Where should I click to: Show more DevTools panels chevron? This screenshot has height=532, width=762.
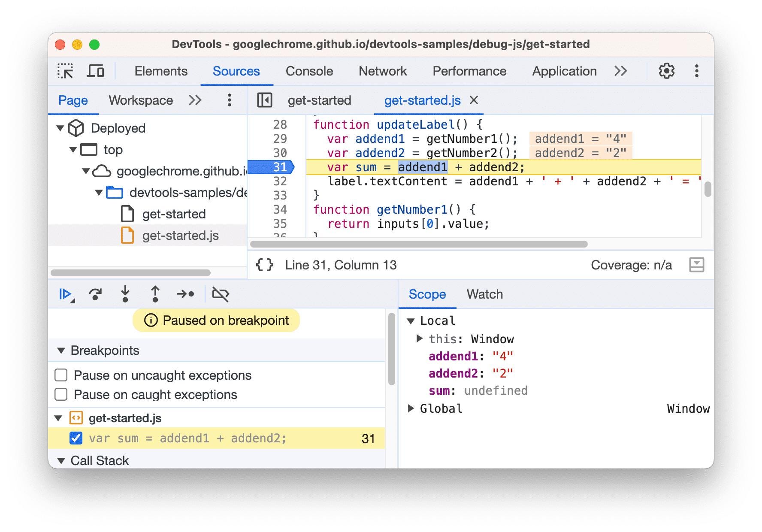coord(620,71)
